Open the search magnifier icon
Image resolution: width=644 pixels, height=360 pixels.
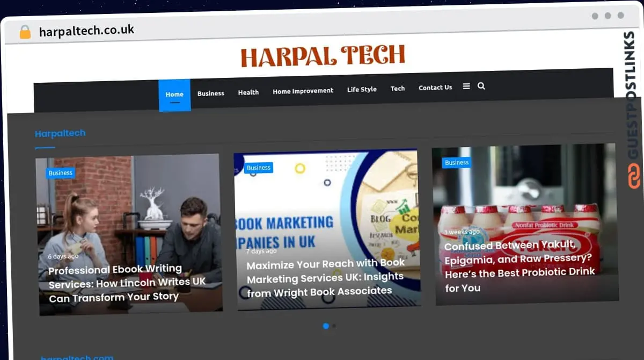pyautogui.click(x=481, y=86)
